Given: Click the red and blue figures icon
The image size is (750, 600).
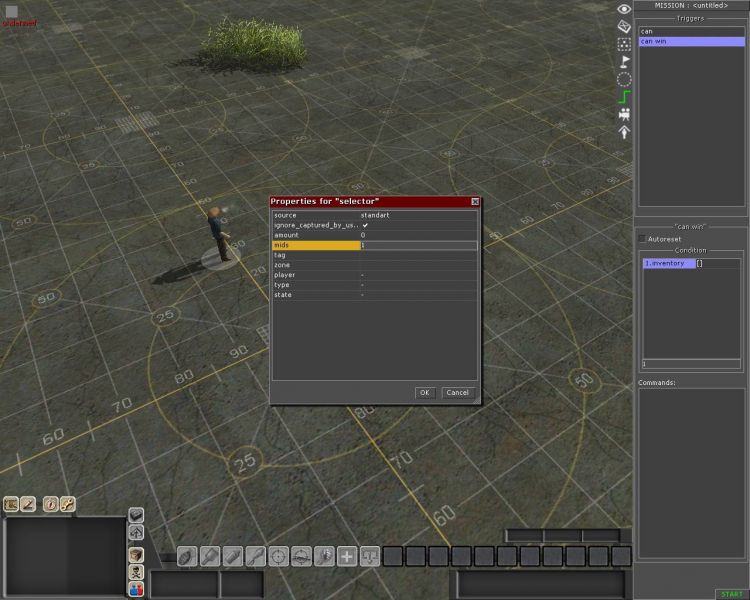Looking at the screenshot, I should (x=136, y=589).
